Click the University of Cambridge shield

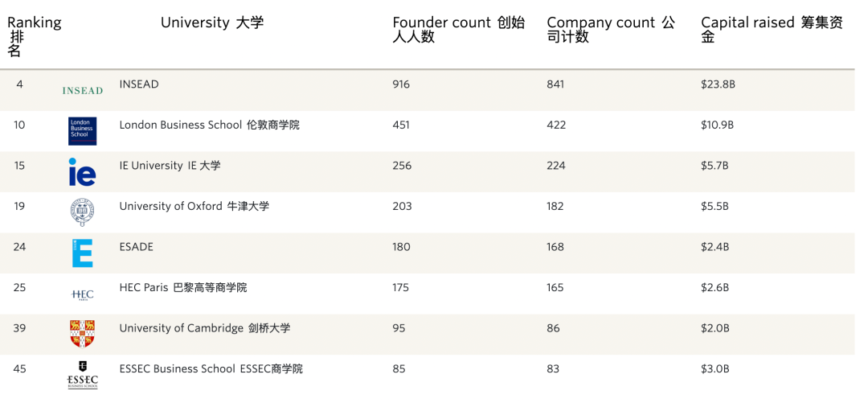click(83, 334)
